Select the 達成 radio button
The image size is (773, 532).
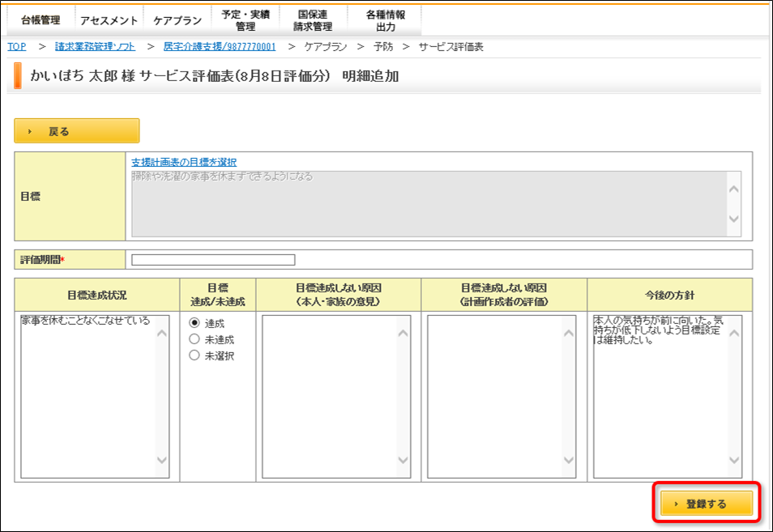click(x=194, y=323)
